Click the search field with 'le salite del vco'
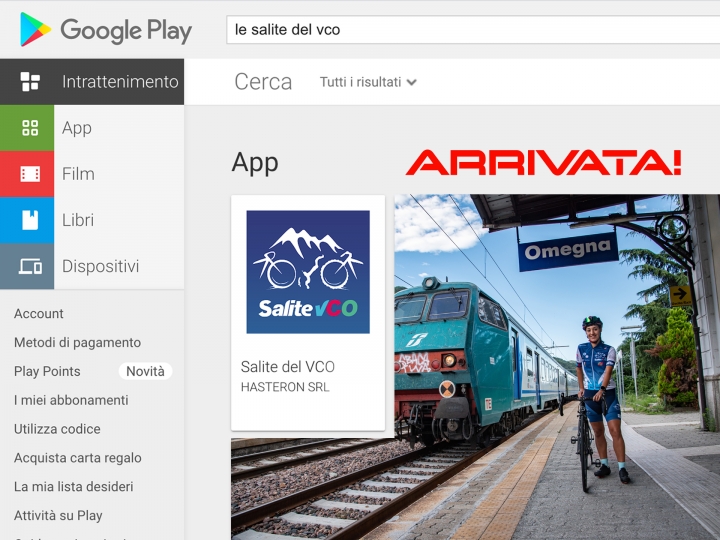 (x=473, y=30)
